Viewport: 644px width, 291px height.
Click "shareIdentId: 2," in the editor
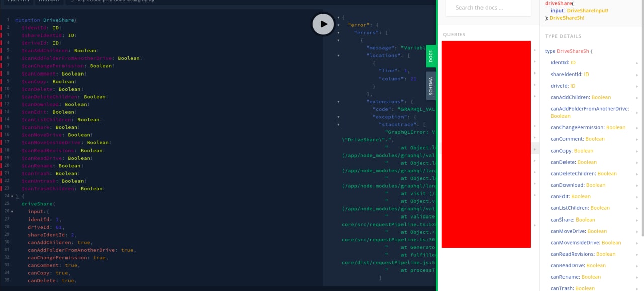(x=52, y=235)
